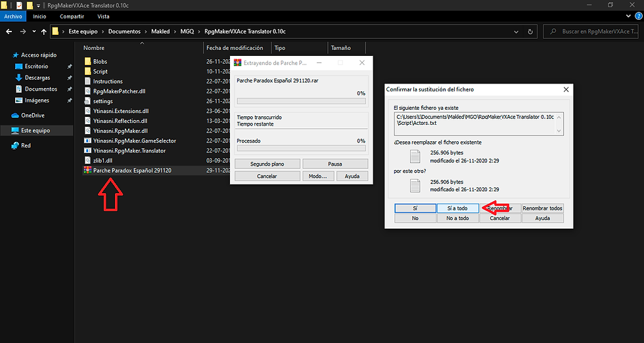Click the Procesado progress bar
Screen dimensions: 644x343
pos(301,149)
